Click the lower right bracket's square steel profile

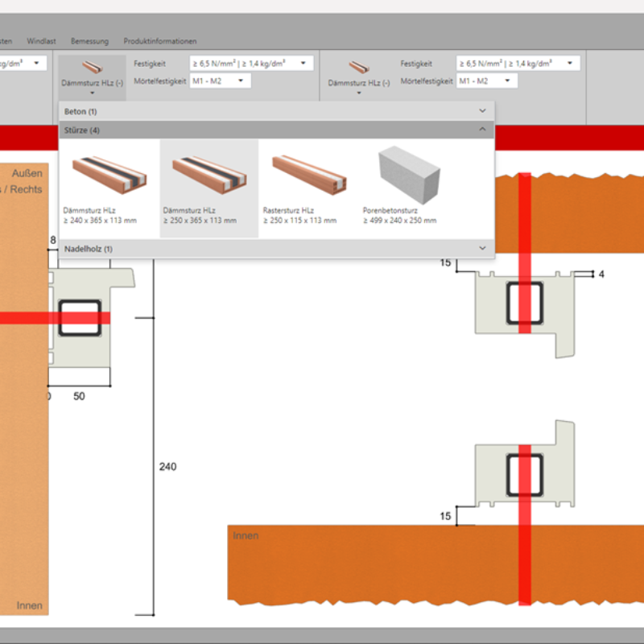tap(524, 475)
